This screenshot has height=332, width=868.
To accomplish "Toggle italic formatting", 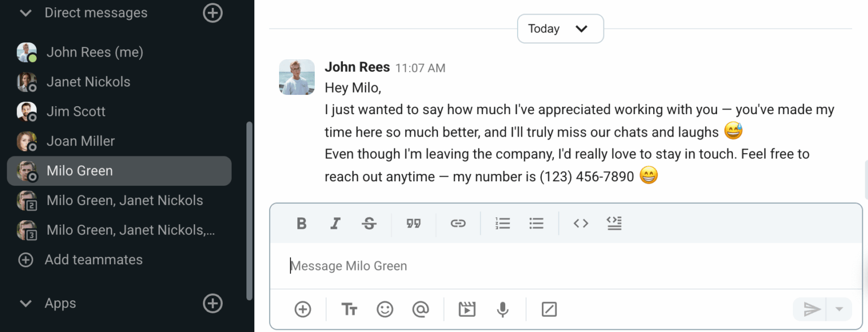I will pos(335,223).
